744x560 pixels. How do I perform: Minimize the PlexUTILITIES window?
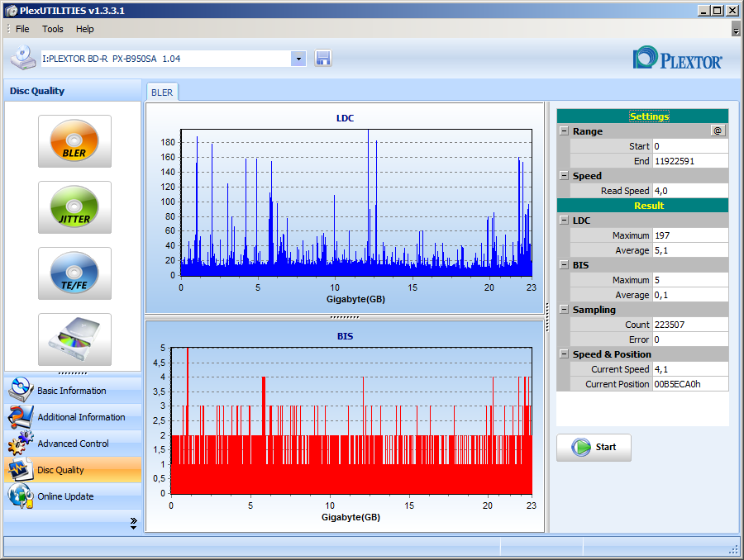[703, 11]
